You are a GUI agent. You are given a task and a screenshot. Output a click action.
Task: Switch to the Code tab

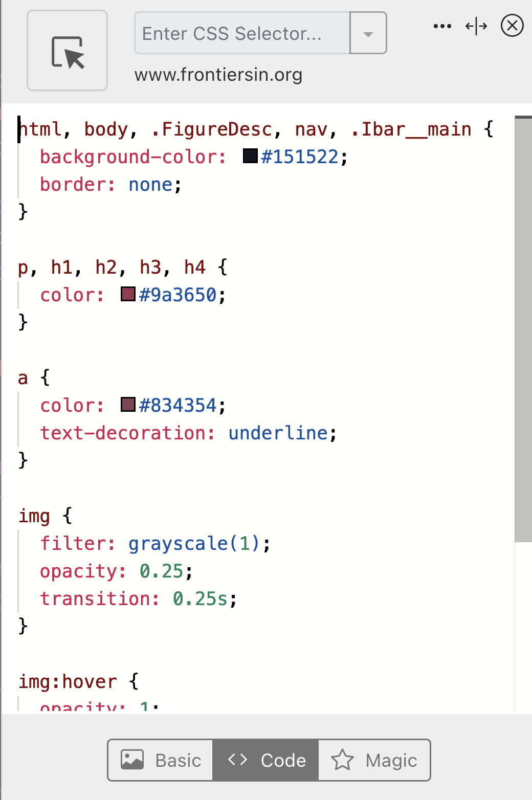(265, 760)
